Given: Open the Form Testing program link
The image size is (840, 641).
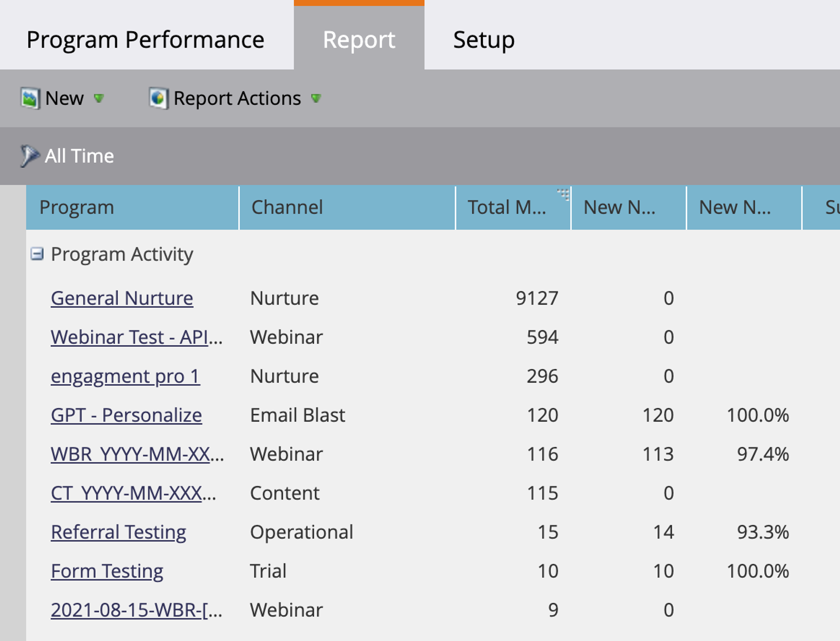Looking at the screenshot, I should coord(107,571).
